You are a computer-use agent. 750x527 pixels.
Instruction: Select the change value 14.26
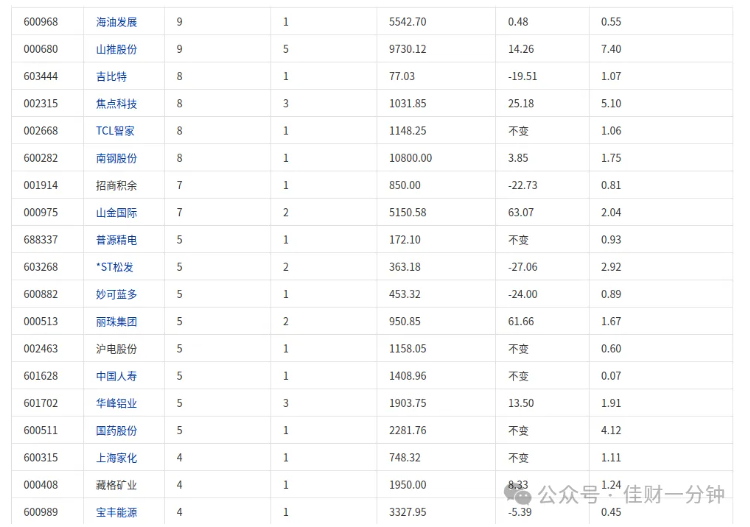point(521,49)
